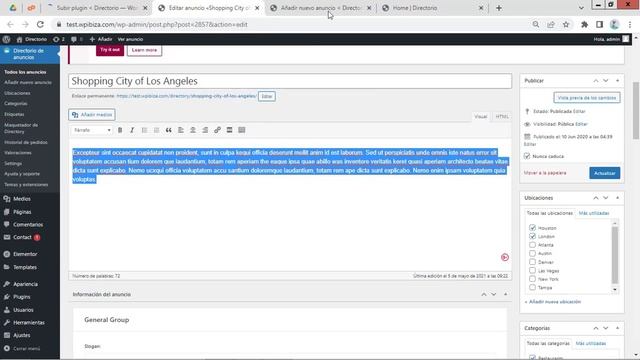Reload the browser page
This screenshot has width=640, height=360.
coord(40,24)
